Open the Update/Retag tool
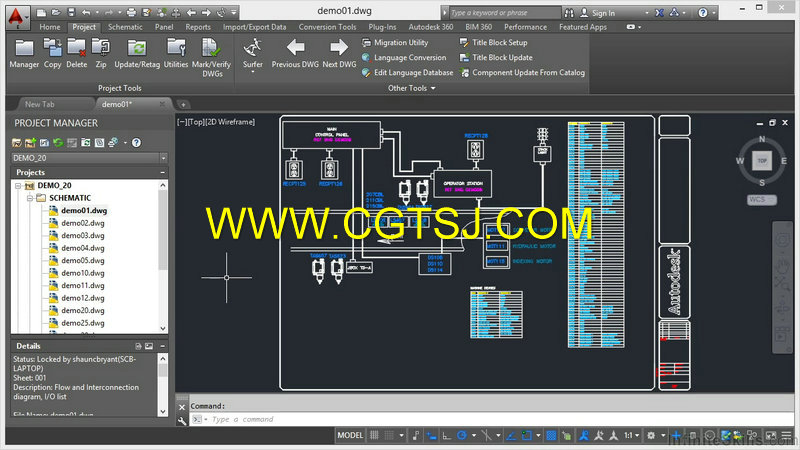The width and height of the screenshot is (800, 450). coord(137,53)
